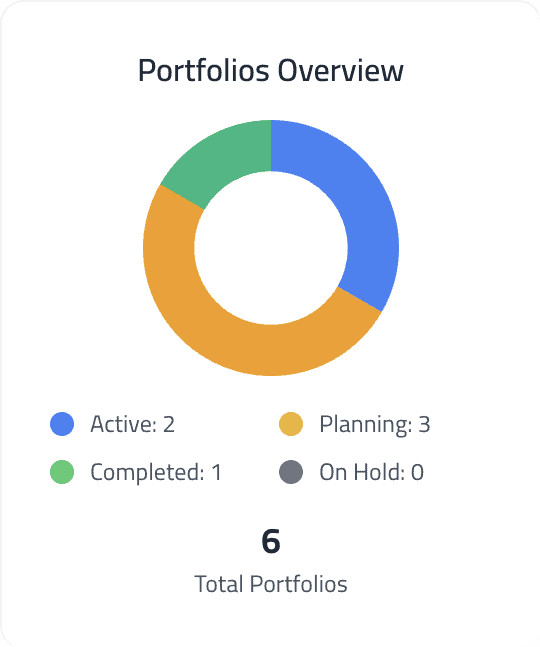
Task: Click the gray On Hold legend dot
Action: [291, 472]
